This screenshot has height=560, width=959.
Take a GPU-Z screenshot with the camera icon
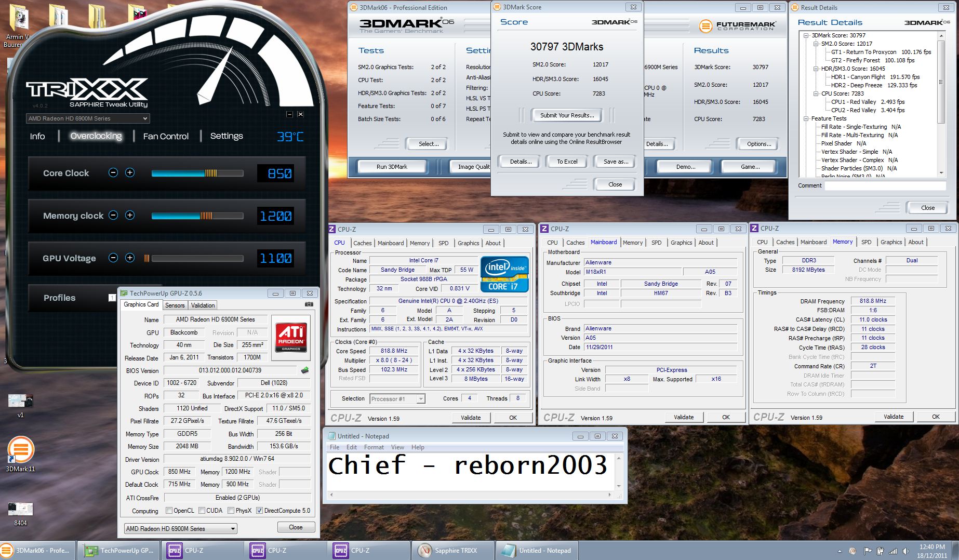pyautogui.click(x=309, y=304)
